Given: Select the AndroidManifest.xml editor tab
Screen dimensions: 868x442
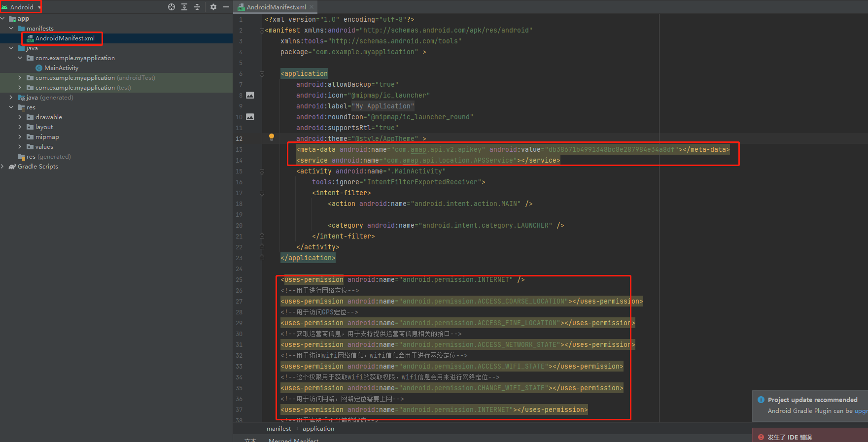Looking at the screenshot, I should 276,7.
